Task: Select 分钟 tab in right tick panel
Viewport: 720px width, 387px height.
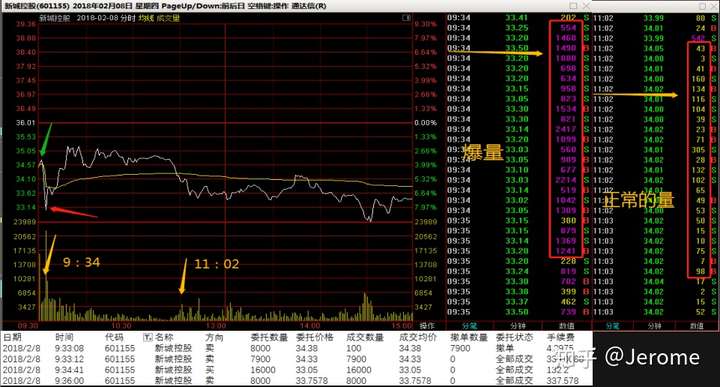Action: click(x=654, y=325)
